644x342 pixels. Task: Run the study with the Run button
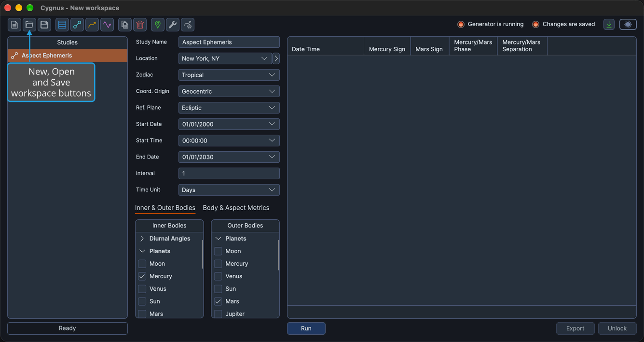306,328
